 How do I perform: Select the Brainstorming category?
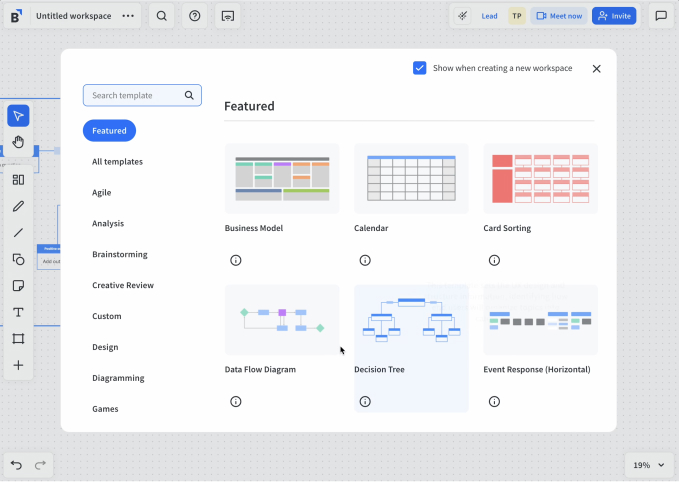pyautogui.click(x=119, y=255)
